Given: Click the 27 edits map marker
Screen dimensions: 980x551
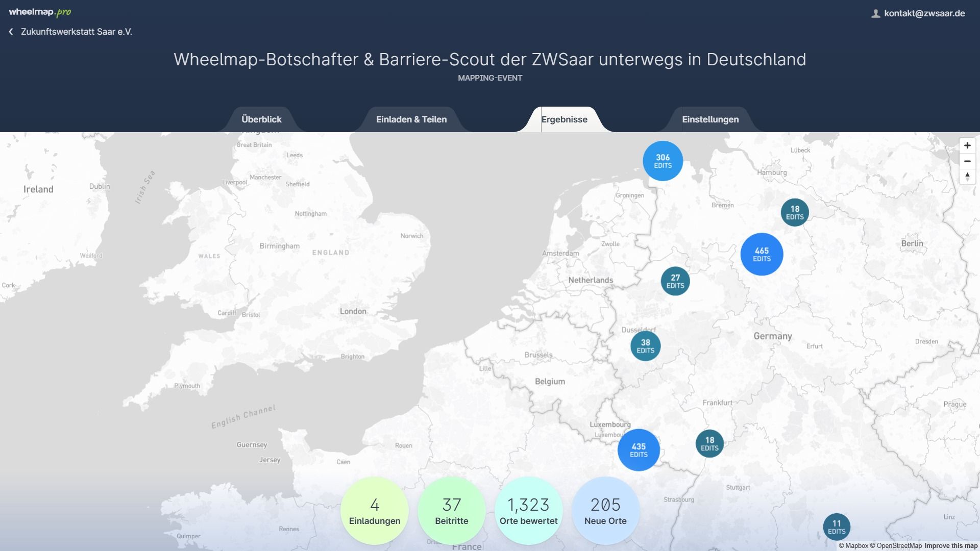Looking at the screenshot, I should (675, 281).
